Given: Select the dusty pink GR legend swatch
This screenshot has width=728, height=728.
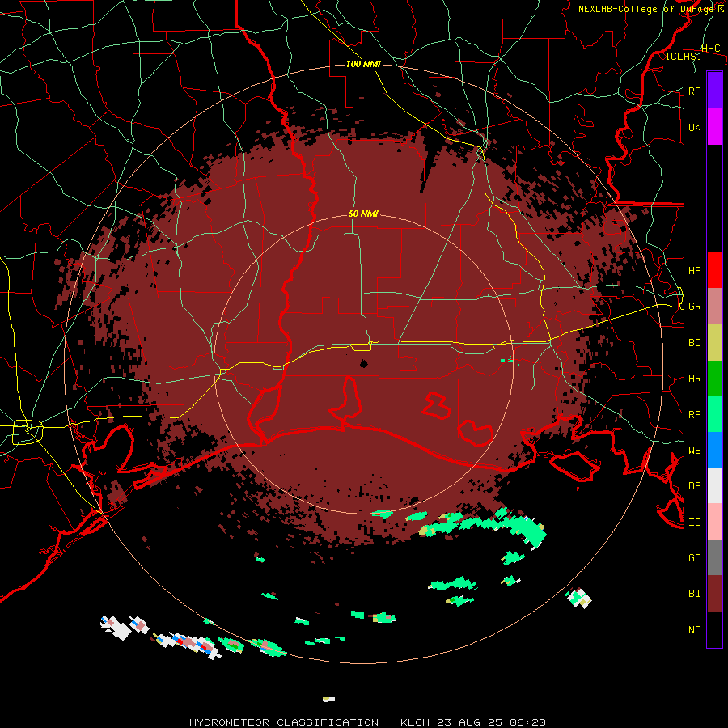Looking at the screenshot, I should click(x=714, y=307).
